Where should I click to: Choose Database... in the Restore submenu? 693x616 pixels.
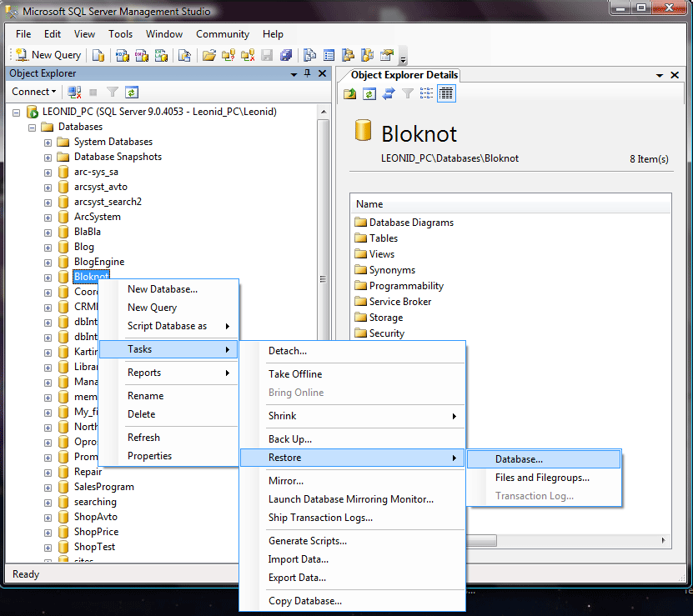[544, 459]
